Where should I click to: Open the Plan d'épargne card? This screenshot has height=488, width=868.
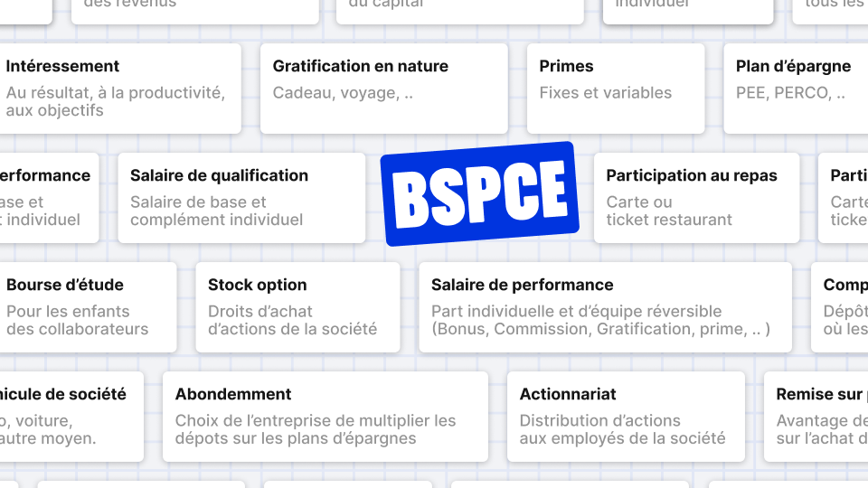pos(796,89)
